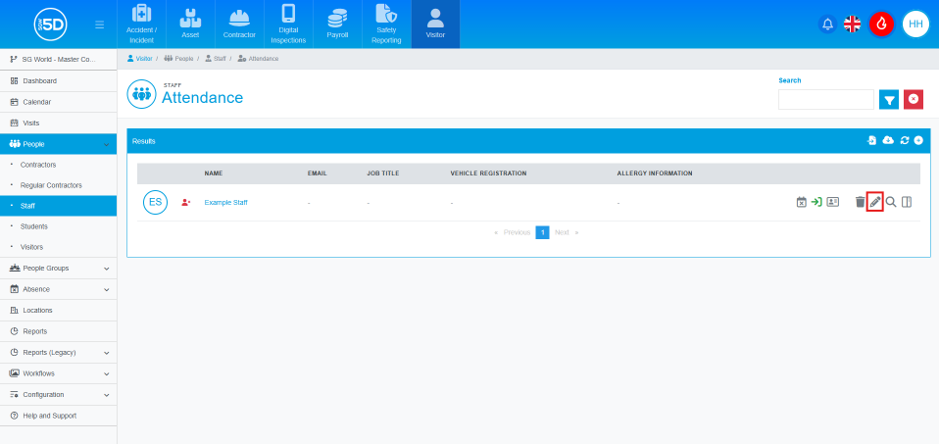Open Locations in sidebar
This screenshot has height=444, width=939.
point(58,310)
